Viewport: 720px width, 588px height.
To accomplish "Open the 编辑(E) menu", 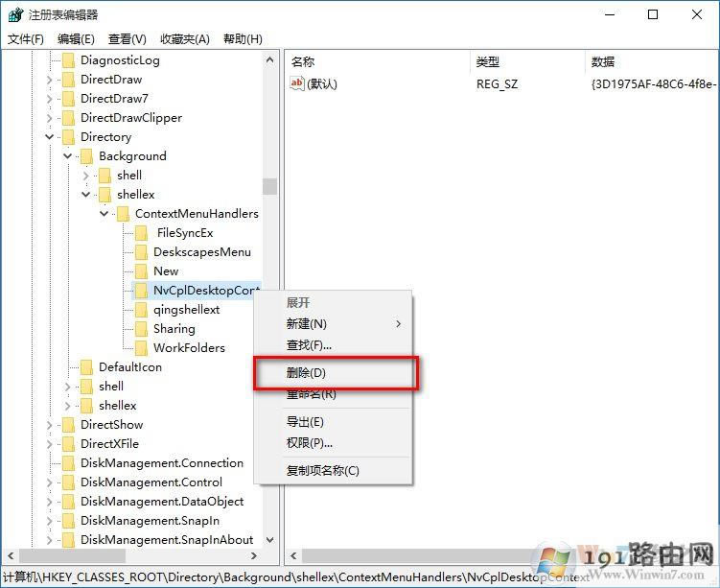I will tap(77, 39).
